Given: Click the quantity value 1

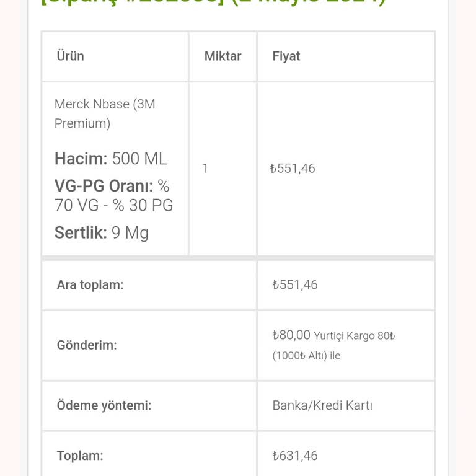Looking at the screenshot, I should (205, 169).
